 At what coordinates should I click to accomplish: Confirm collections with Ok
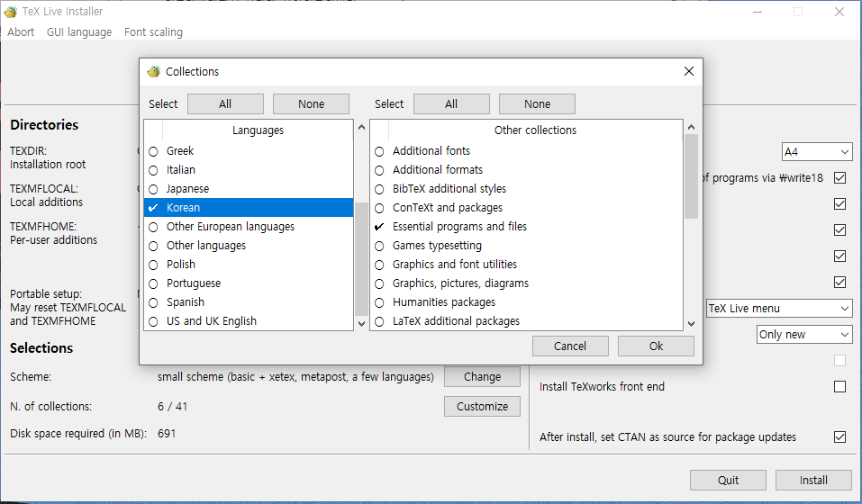(x=656, y=346)
